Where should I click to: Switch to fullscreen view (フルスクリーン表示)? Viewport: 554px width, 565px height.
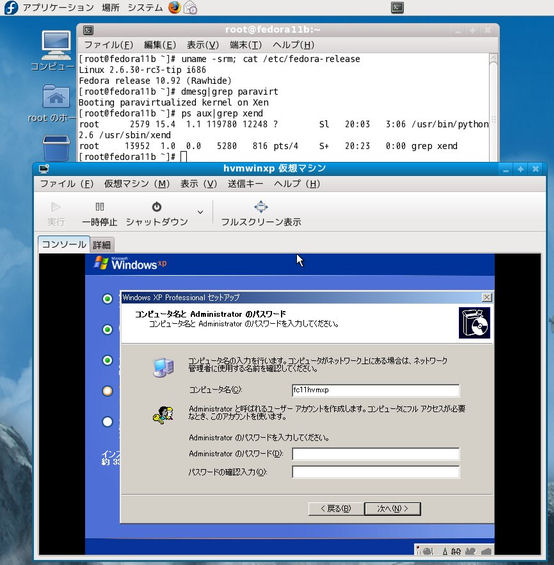click(261, 214)
